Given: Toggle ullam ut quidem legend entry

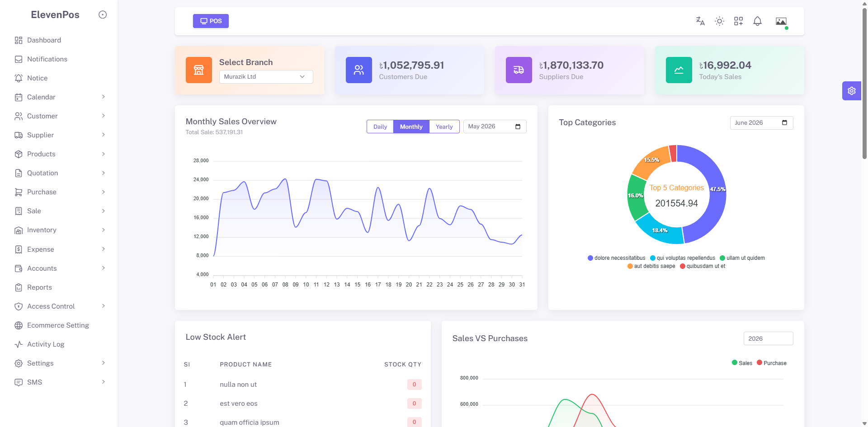Looking at the screenshot, I should 742,258.
